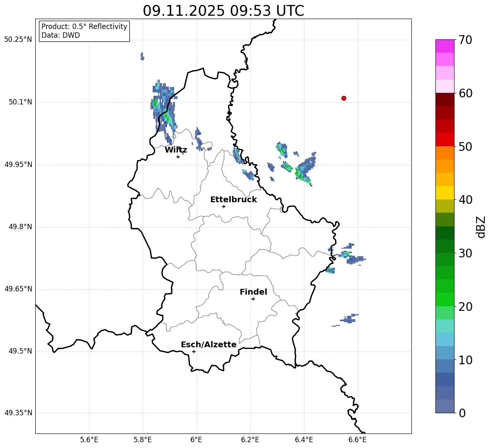Click the Product: 0.5° Reflectivity text
The image size is (491, 448).
pos(84,27)
